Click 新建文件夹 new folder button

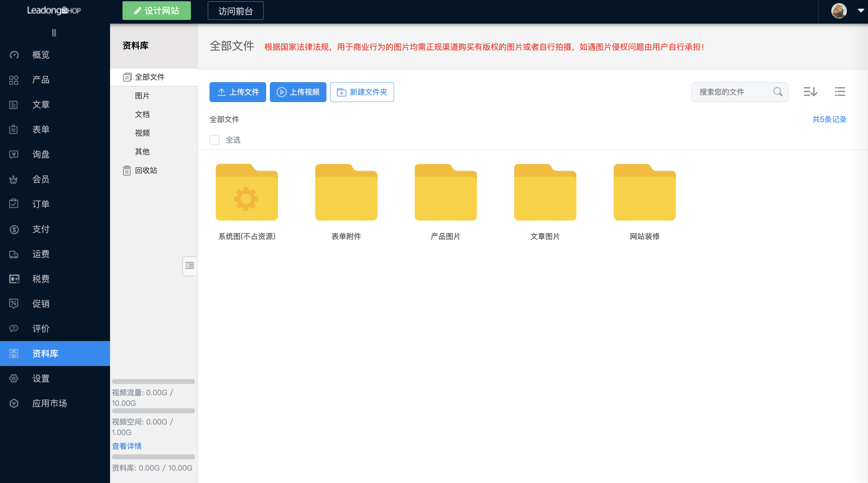click(x=362, y=92)
